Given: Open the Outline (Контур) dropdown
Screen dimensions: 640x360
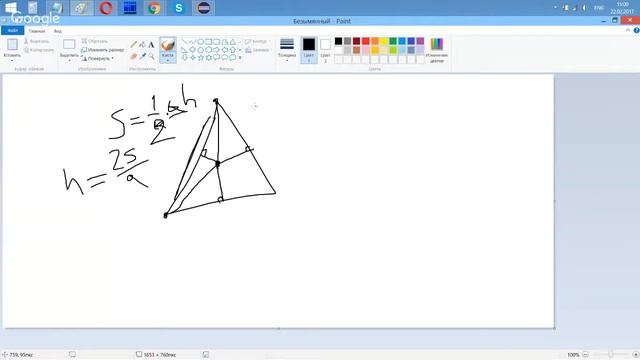Looking at the screenshot, I should tap(258, 41).
